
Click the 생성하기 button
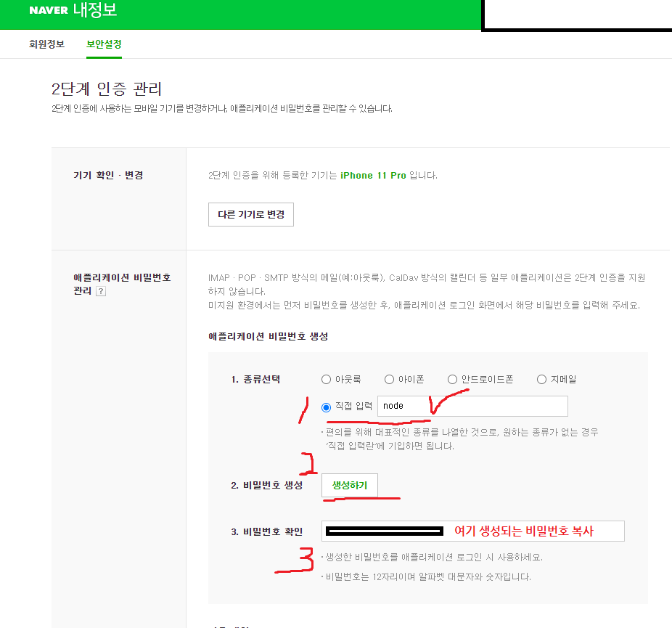point(350,485)
